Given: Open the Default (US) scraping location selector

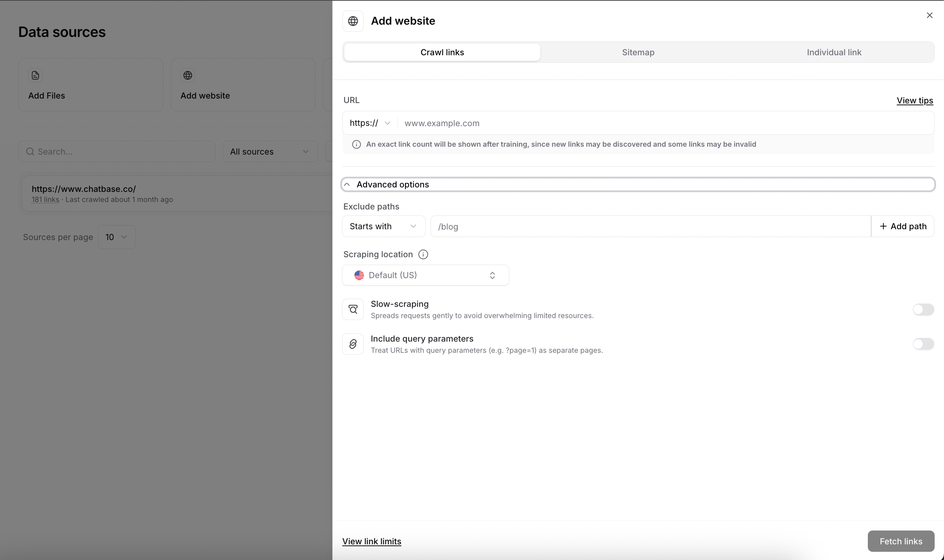Looking at the screenshot, I should [425, 276].
